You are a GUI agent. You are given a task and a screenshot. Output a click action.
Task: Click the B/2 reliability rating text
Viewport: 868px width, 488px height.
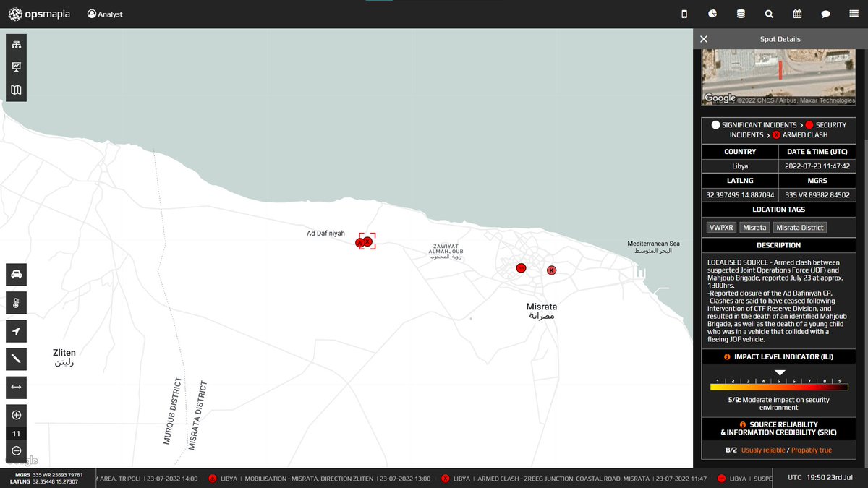pyautogui.click(x=731, y=450)
